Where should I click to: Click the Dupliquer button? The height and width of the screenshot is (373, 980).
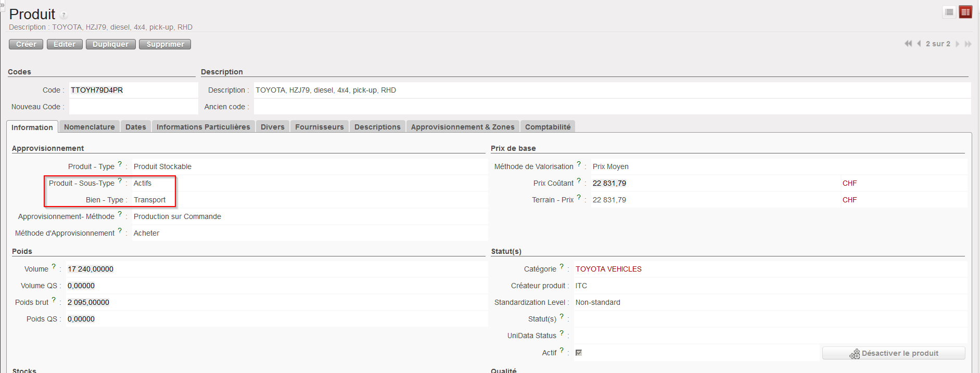click(110, 44)
